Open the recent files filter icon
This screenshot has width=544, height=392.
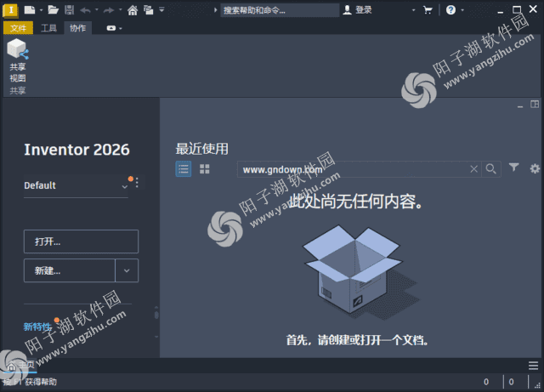tap(513, 168)
